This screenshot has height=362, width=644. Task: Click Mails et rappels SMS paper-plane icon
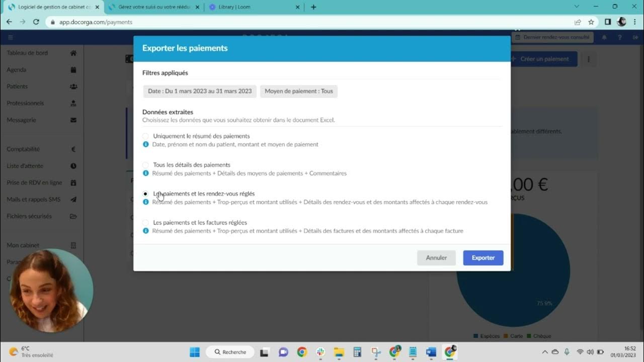73,200
